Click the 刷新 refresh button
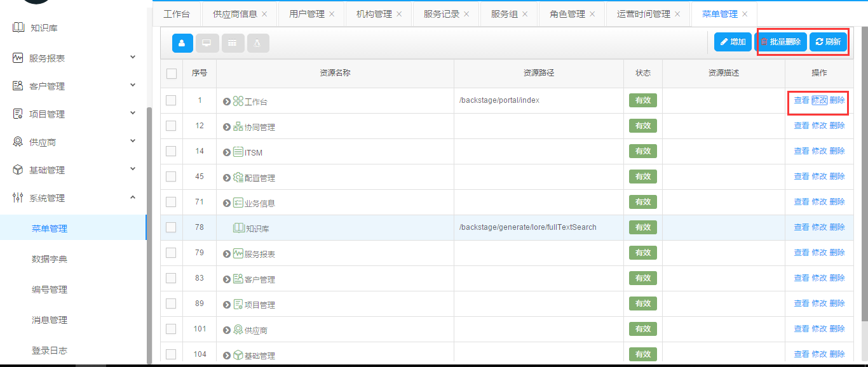The image size is (868, 367). [828, 42]
